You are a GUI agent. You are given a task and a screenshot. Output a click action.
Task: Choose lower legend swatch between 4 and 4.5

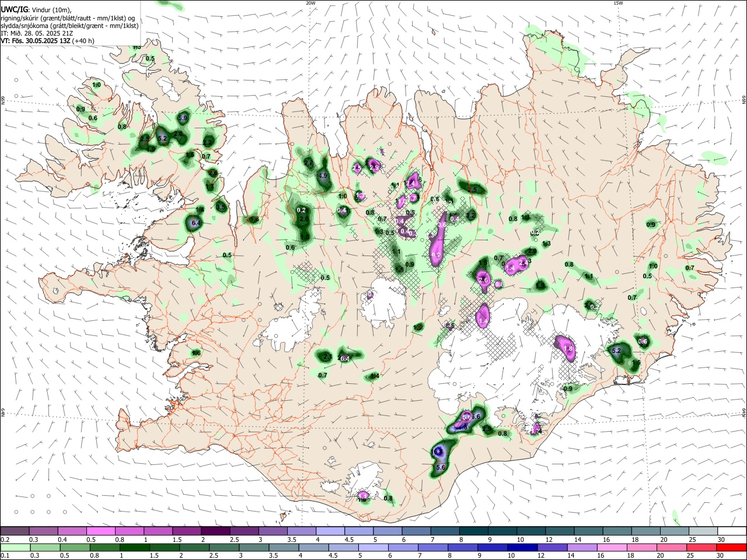coord(313,547)
